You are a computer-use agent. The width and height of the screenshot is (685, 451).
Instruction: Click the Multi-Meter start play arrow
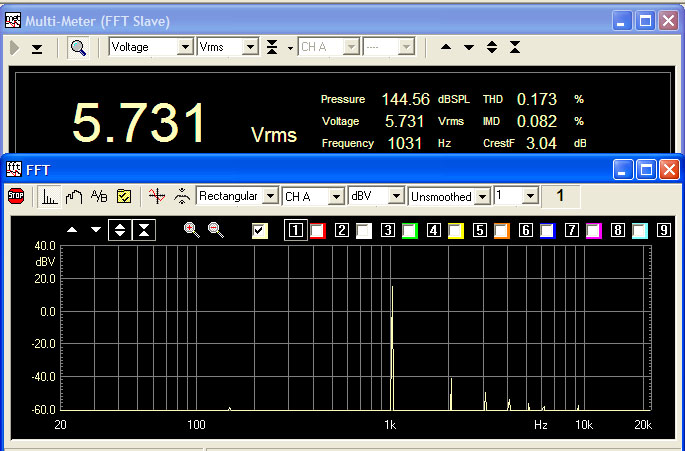(x=14, y=47)
